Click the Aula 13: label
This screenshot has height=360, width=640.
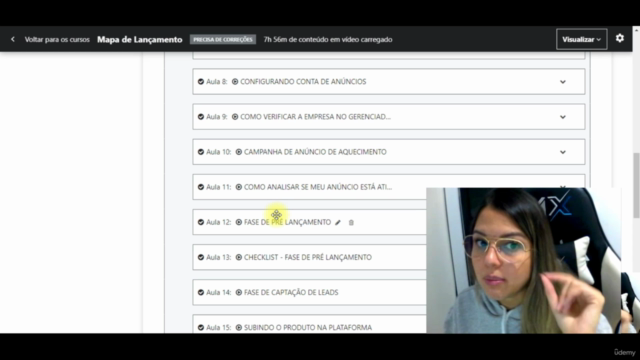218,257
